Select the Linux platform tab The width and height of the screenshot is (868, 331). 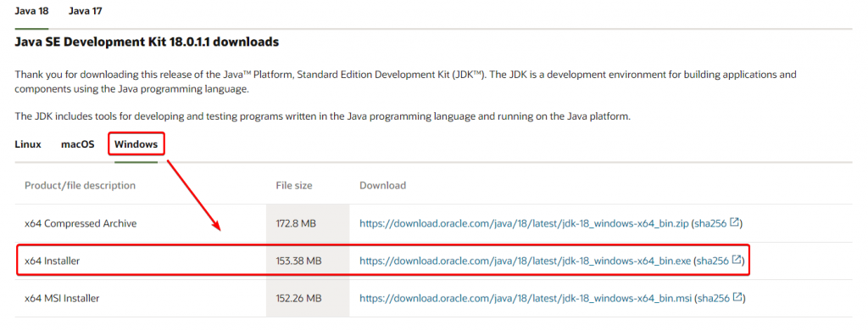[x=28, y=145]
